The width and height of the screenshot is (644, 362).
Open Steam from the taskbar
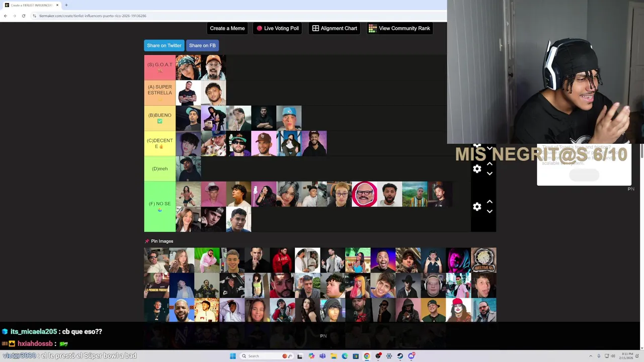click(400, 356)
